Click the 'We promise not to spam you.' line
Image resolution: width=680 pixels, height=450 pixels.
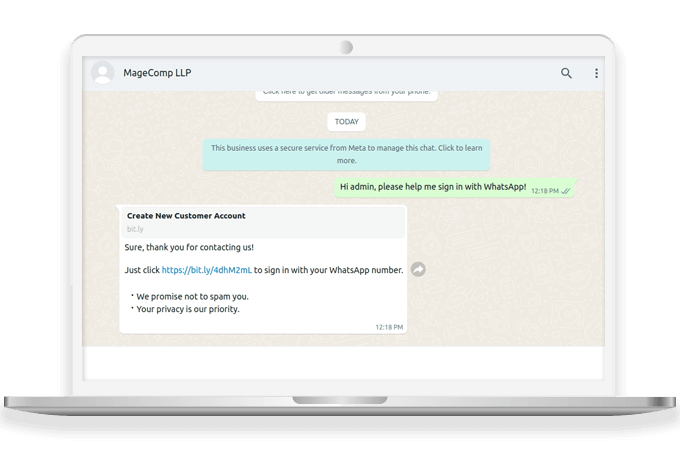tap(192, 297)
